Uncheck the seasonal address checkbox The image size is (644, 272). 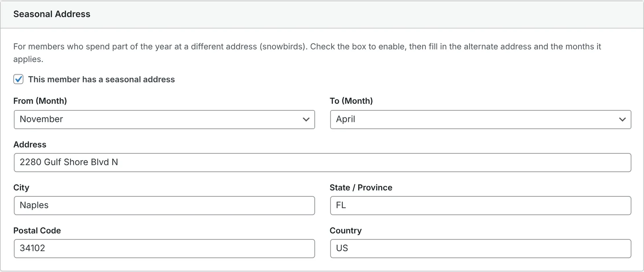(x=19, y=79)
